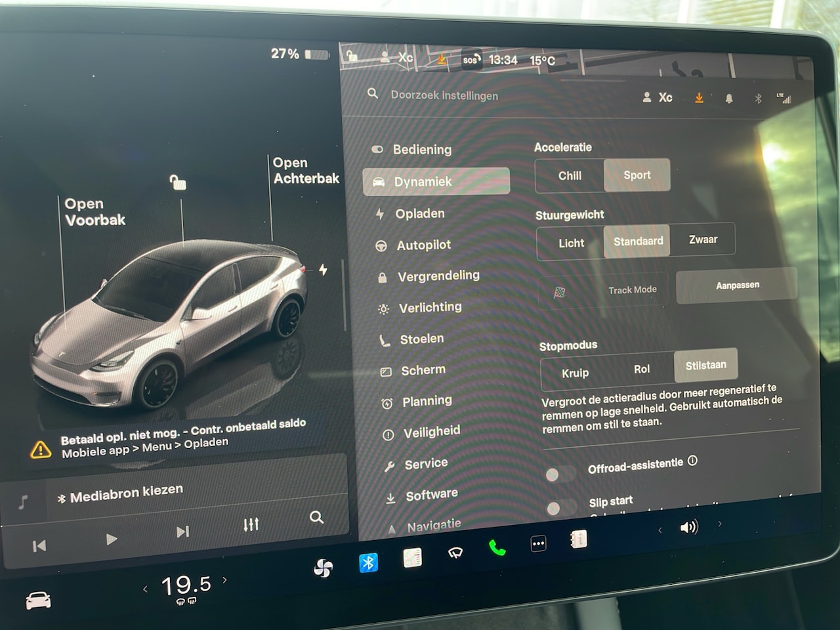Increase temperature with right chevron
Viewport: 840px width, 630px height.
pos(225,579)
